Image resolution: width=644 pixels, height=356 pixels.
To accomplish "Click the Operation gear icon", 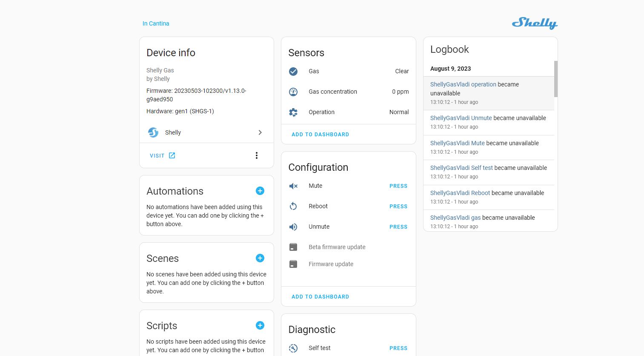I will 293,112.
